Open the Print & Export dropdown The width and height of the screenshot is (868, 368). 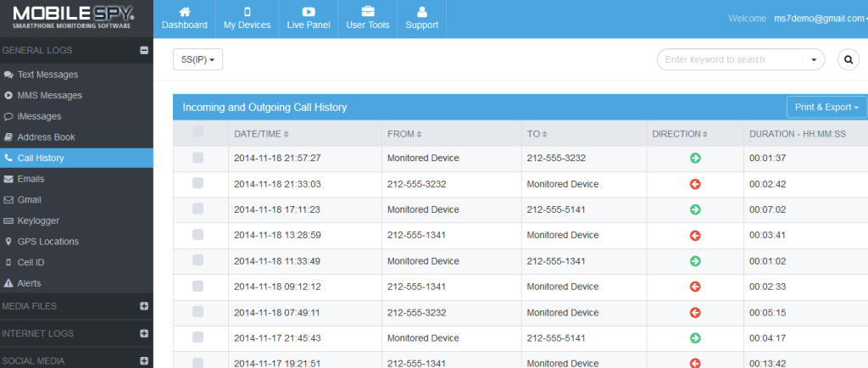click(x=826, y=107)
